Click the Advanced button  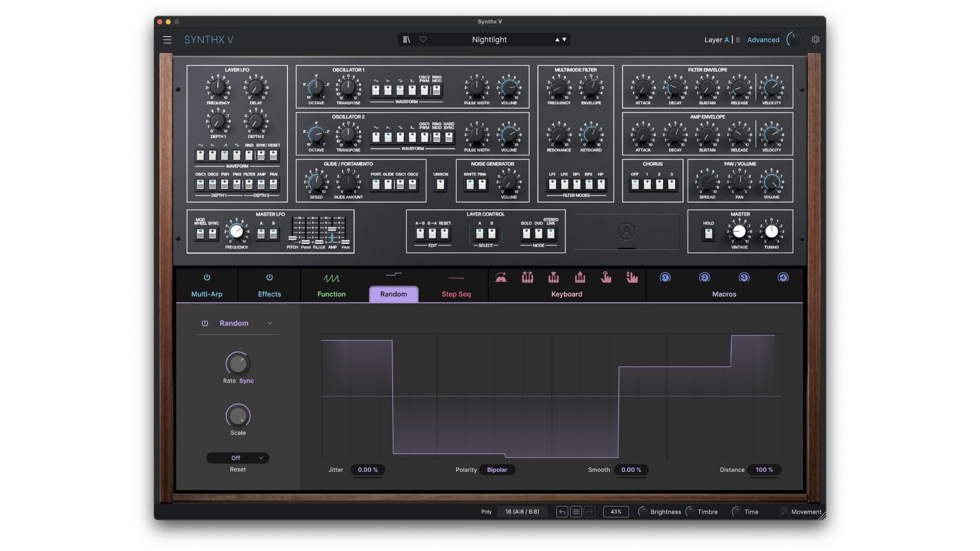(x=763, y=40)
